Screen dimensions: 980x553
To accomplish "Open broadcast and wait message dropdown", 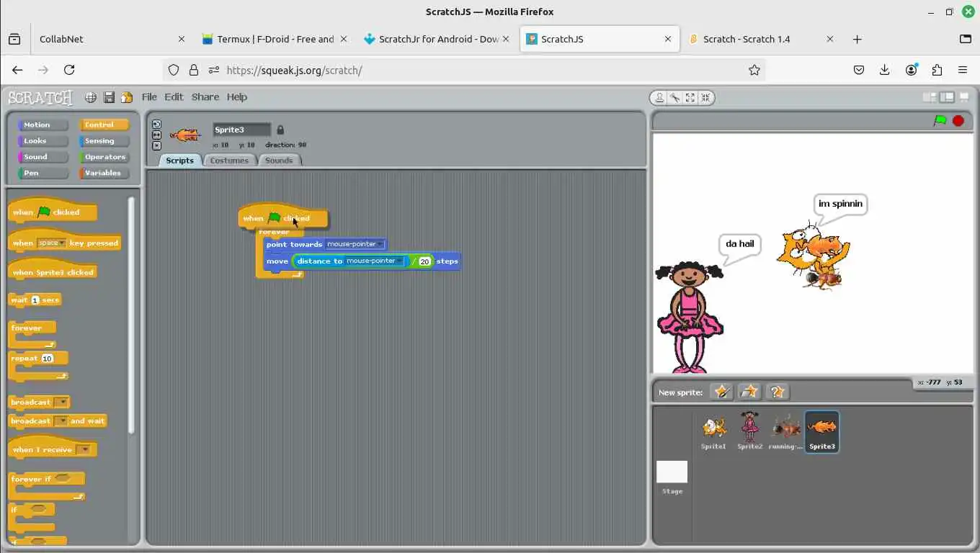I will click(61, 421).
